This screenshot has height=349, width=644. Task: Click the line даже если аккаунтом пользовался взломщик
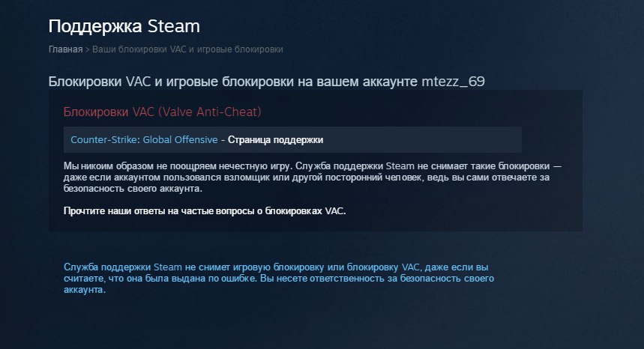[x=307, y=177]
